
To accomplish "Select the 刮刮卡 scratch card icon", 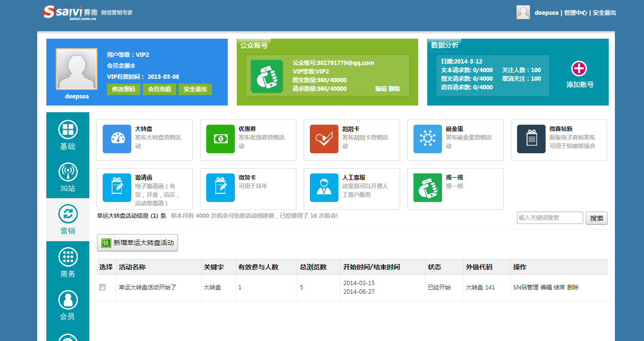I will coord(324,139).
